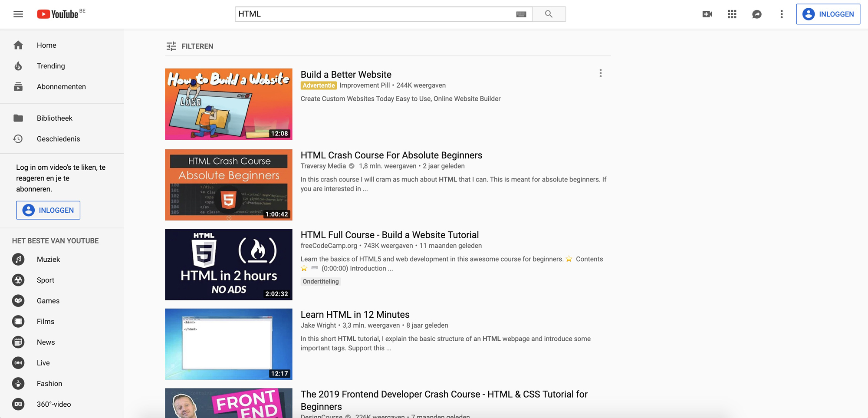Image resolution: width=868 pixels, height=418 pixels.
Task: Visit Traversy Media channel
Action: point(323,166)
